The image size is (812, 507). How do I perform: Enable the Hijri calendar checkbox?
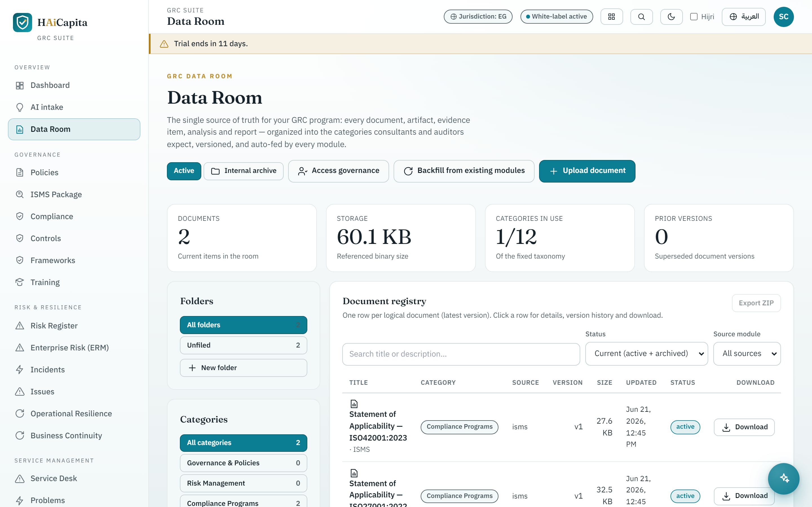[x=694, y=17]
